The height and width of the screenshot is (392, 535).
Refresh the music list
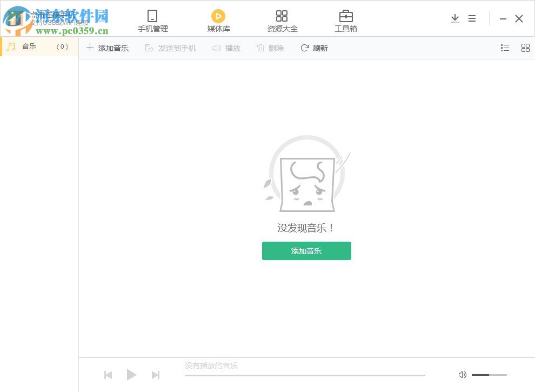pos(314,48)
